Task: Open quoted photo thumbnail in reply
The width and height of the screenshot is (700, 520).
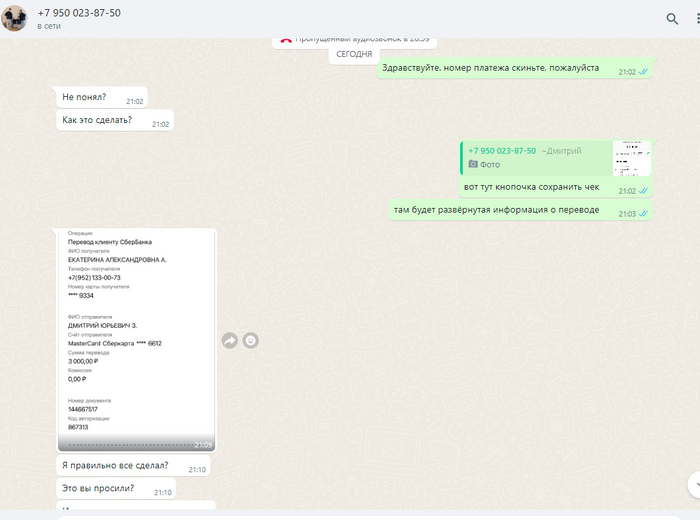Action: (x=632, y=158)
